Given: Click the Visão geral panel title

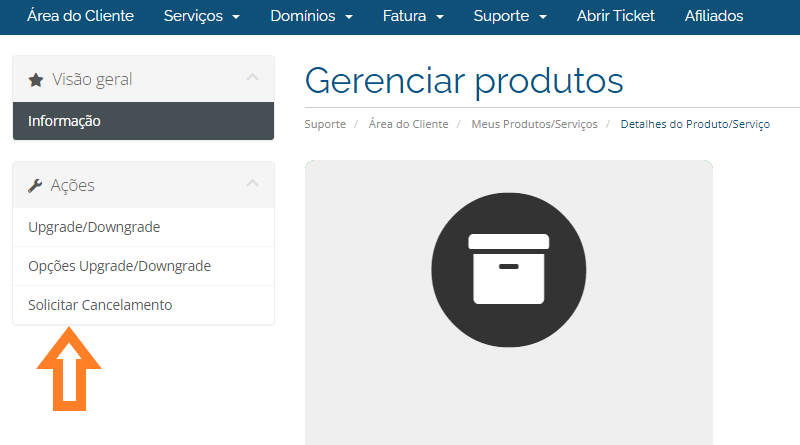Looking at the screenshot, I should pos(92,80).
